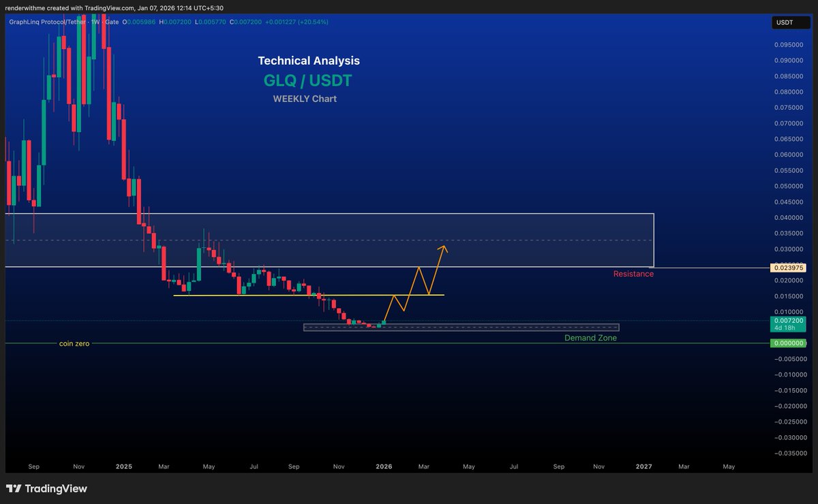This screenshot has height=504, width=818.
Task: Click the 'Technical Analysis' chart heading
Action: point(309,61)
